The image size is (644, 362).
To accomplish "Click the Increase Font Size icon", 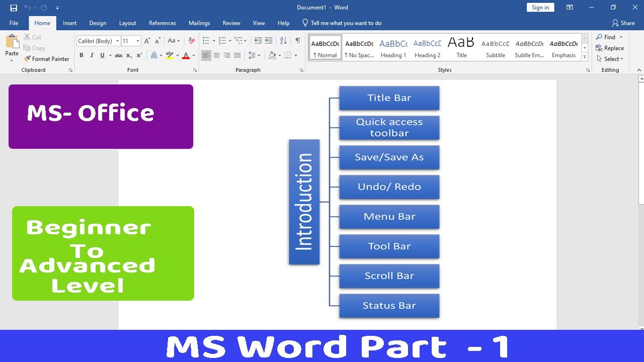I will [147, 41].
